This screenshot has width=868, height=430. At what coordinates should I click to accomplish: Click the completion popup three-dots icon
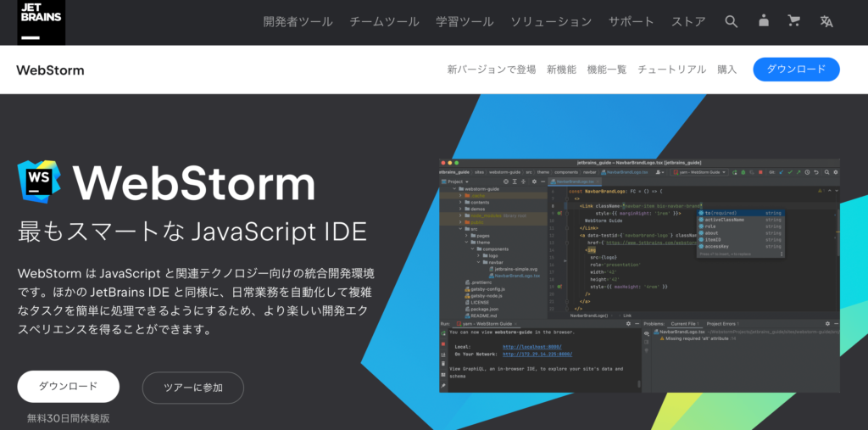782,254
